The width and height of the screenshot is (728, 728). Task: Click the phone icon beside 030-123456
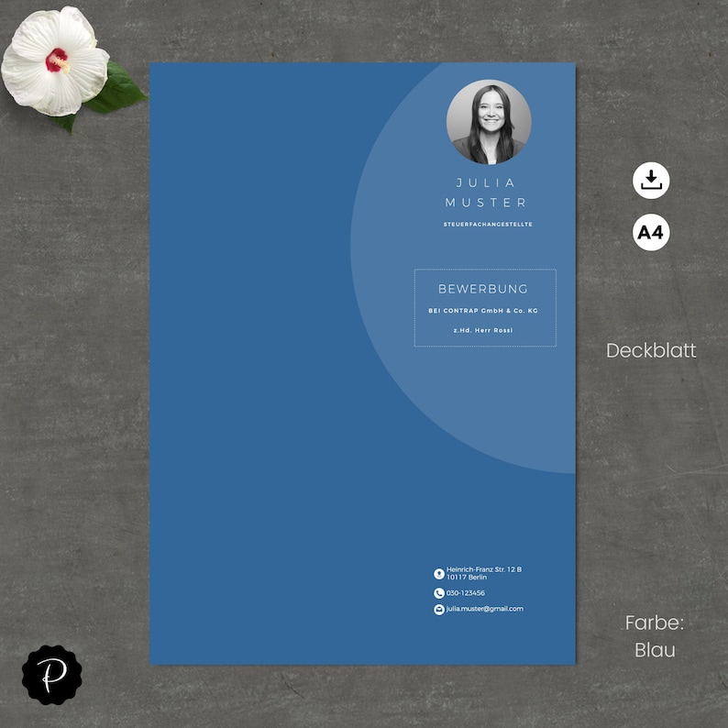pos(439,593)
